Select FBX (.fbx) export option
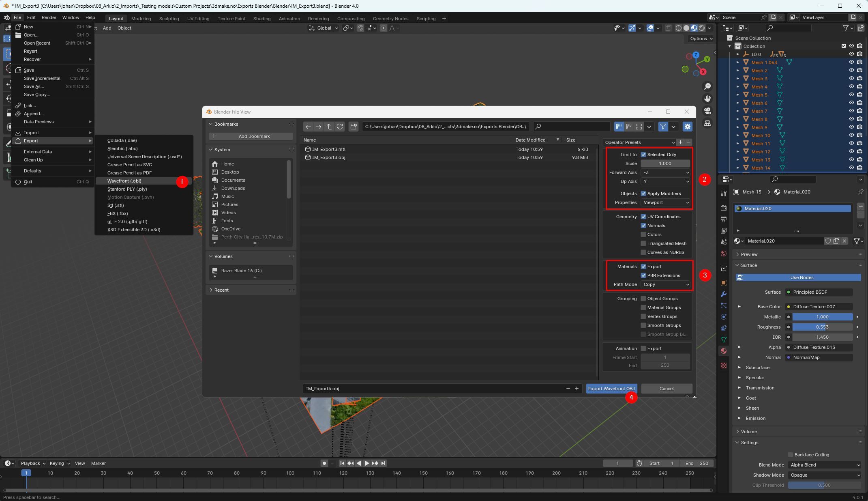868x501 pixels. [x=118, y=213]
